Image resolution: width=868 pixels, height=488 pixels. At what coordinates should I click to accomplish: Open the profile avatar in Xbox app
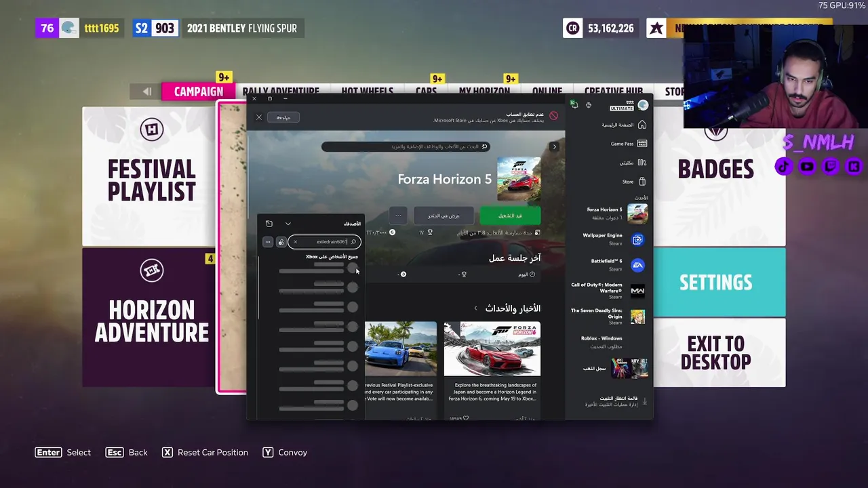coord(643,105)
